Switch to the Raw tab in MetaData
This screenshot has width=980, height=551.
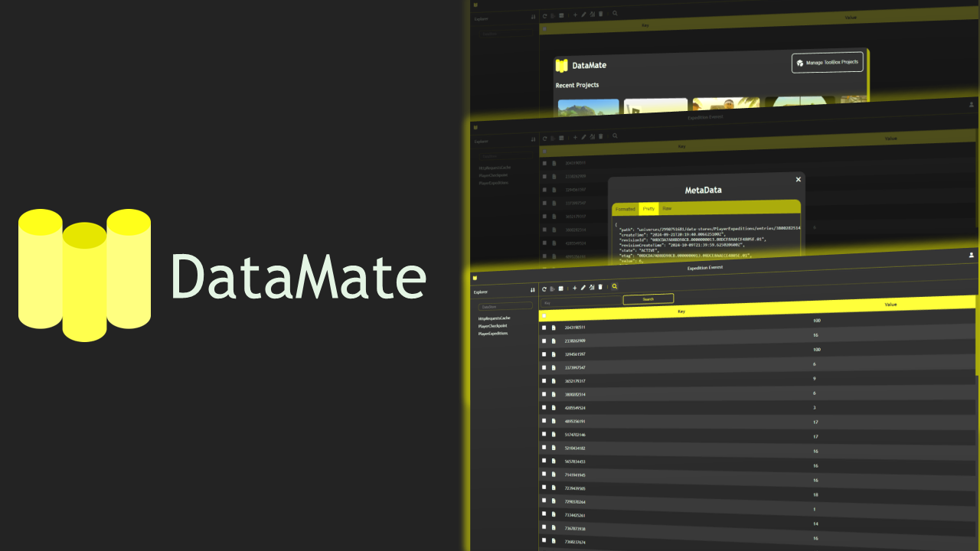tap(666, 208)
